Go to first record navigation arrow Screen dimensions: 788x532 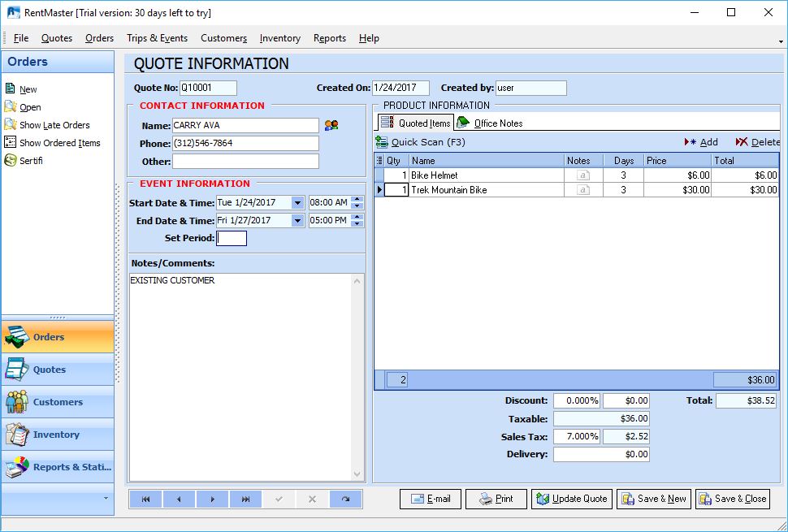click(145, 499)
